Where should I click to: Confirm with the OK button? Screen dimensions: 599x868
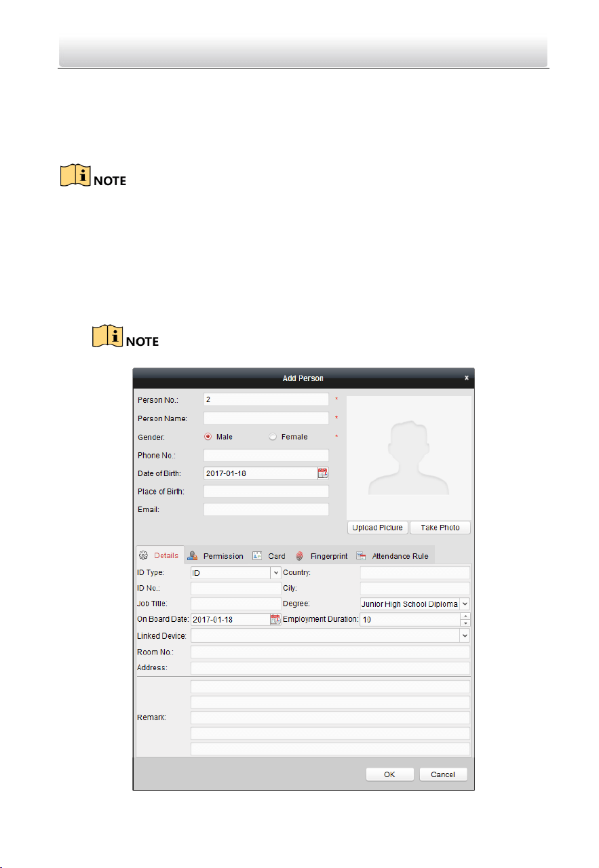(x=389, y=774)
